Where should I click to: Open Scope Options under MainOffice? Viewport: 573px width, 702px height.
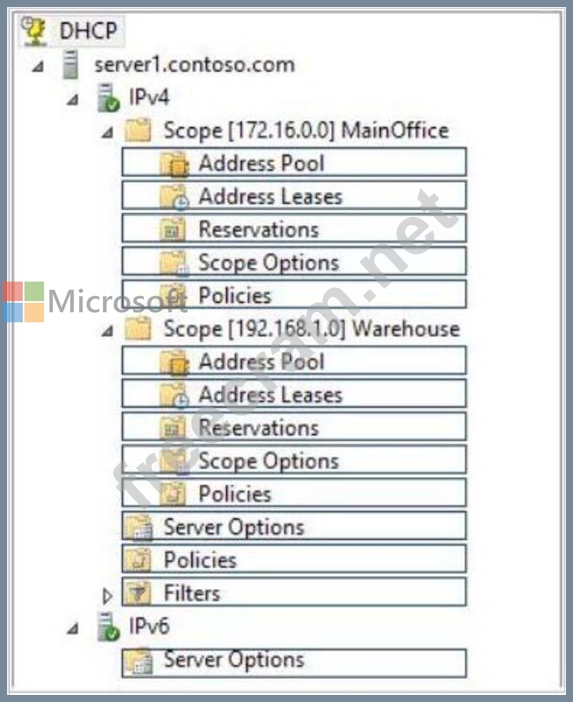click(x=294, y=261)
